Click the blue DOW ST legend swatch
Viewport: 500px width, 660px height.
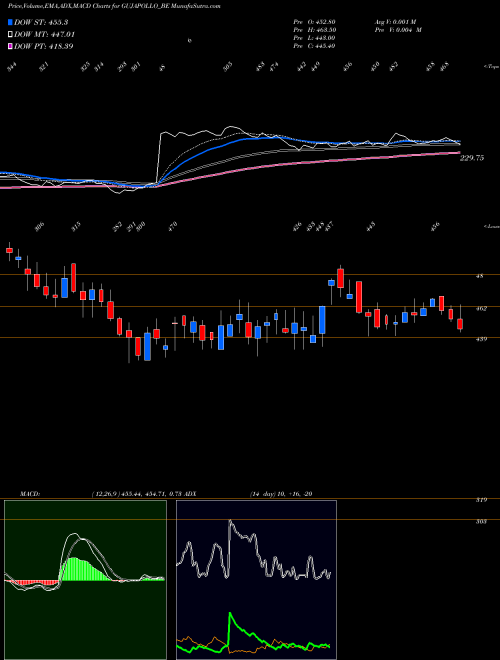(x=10, y=22)
